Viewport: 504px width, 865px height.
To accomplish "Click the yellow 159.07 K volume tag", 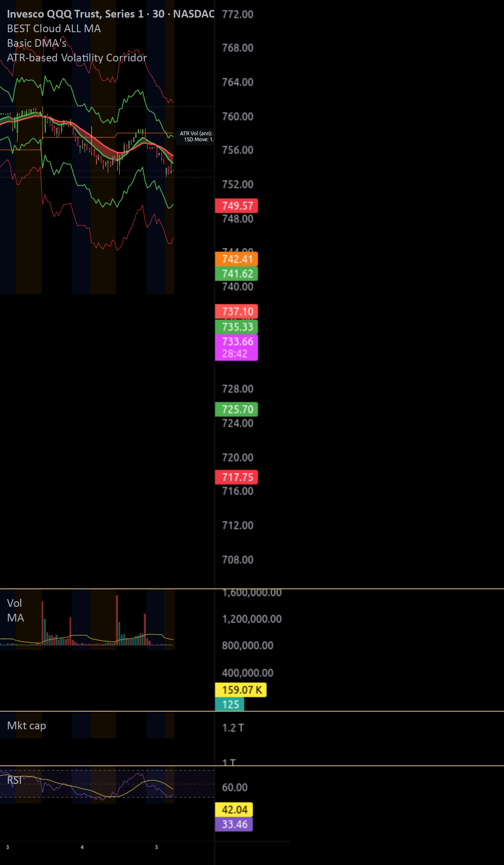I will (241, 690).
